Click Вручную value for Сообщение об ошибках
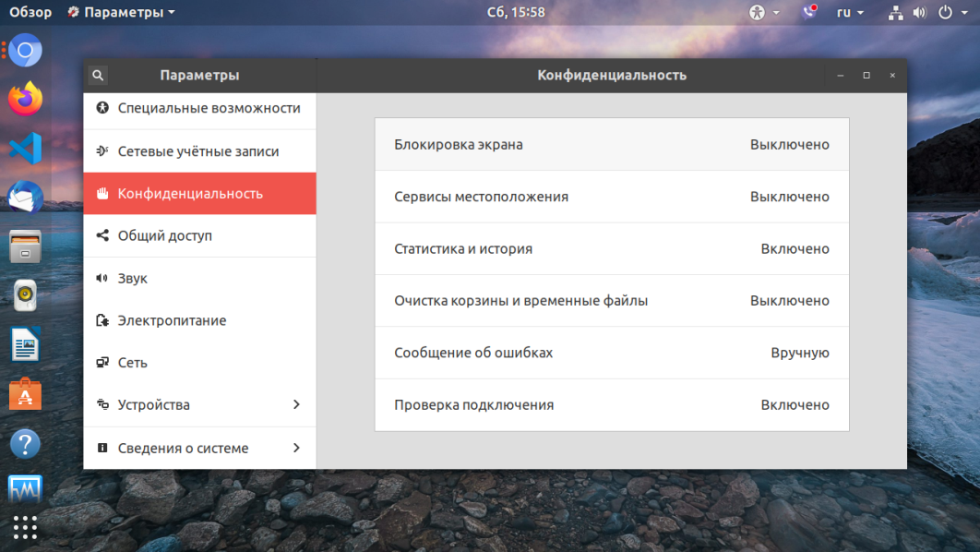The image size is (980, 552). (x=800, y=353)
